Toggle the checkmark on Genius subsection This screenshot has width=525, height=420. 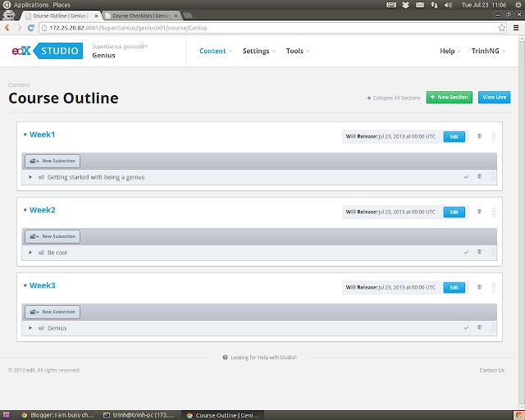click(466, 327)
